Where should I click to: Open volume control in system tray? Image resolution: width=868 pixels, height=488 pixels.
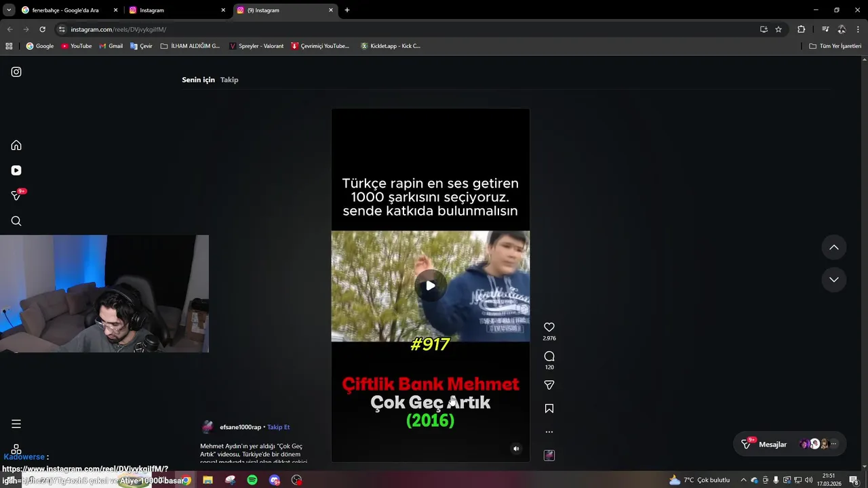click(x=808, y=480)
